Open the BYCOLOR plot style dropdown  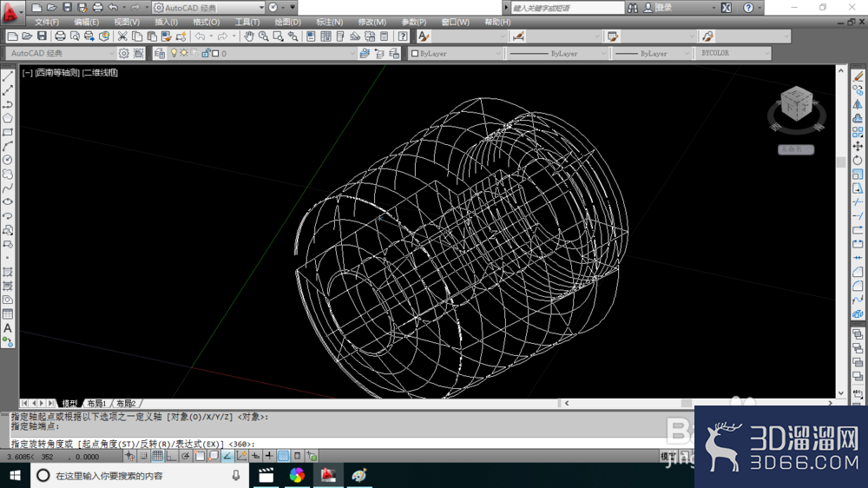(x=733, y=53)
